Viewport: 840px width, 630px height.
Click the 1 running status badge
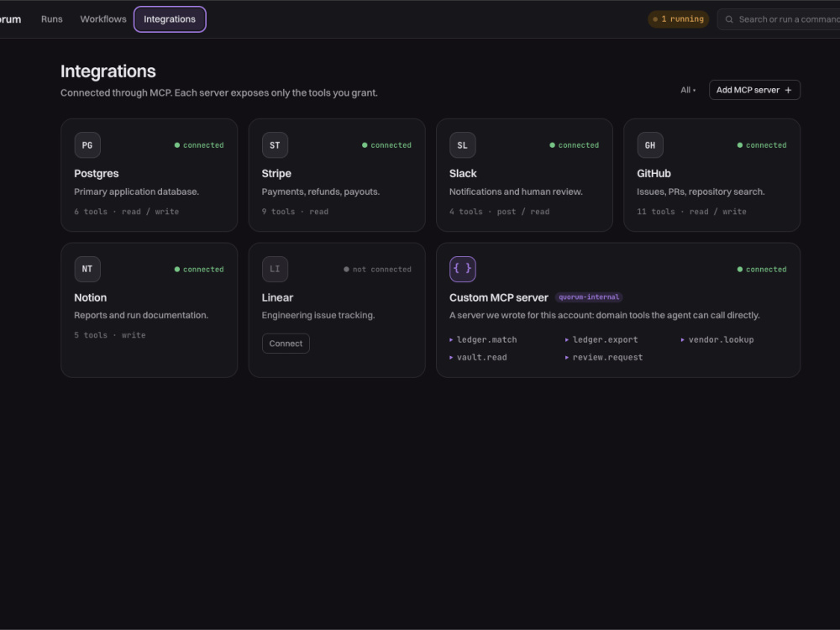[x=678, y=19]
